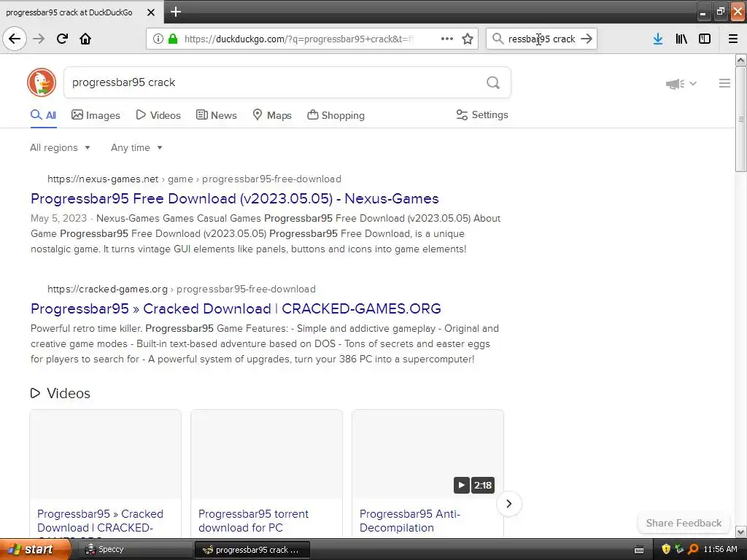The width and height of the screenshot is (747, 560).
Task: Click Share Feedback button
Action: tap(684, 523)
